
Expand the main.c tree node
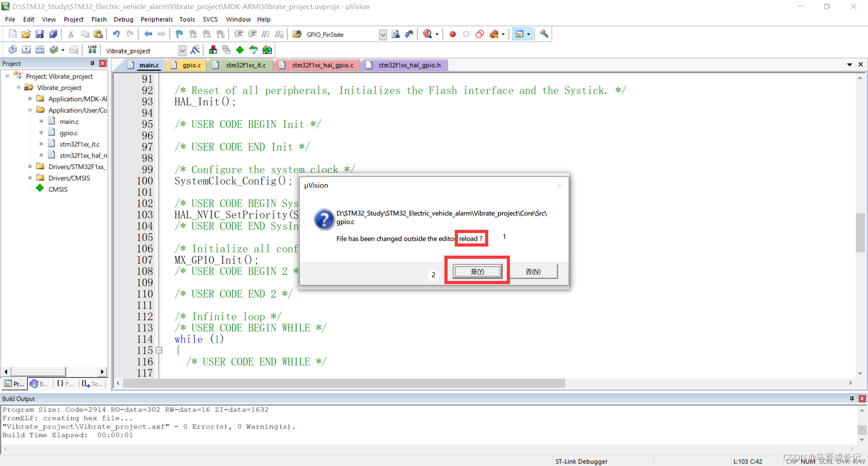[41, 121]
